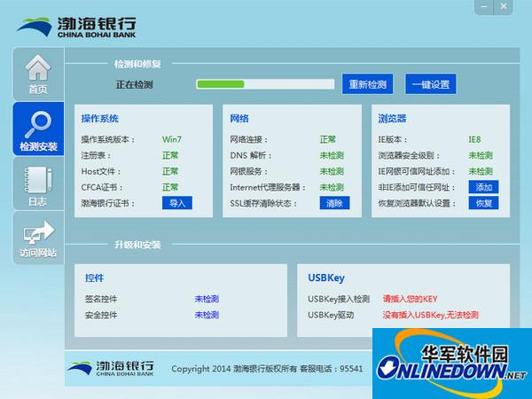
Task: Click the IE8 value for IE版本
Action: (474, 139)
